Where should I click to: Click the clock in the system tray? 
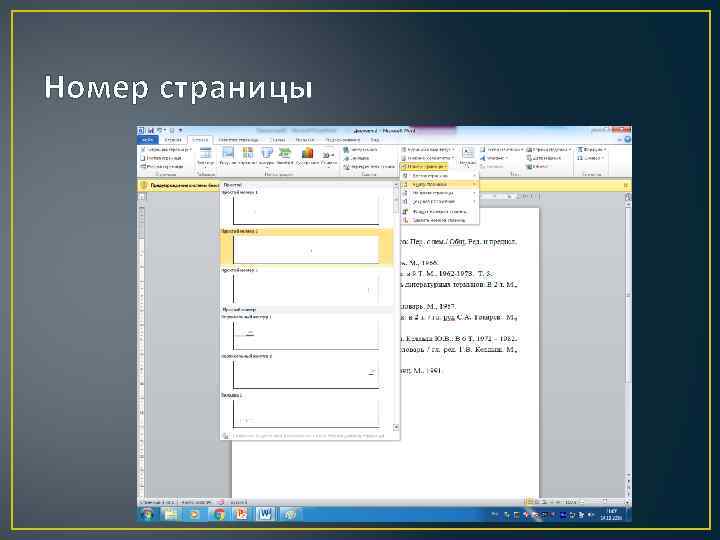(x=611, y=514)
